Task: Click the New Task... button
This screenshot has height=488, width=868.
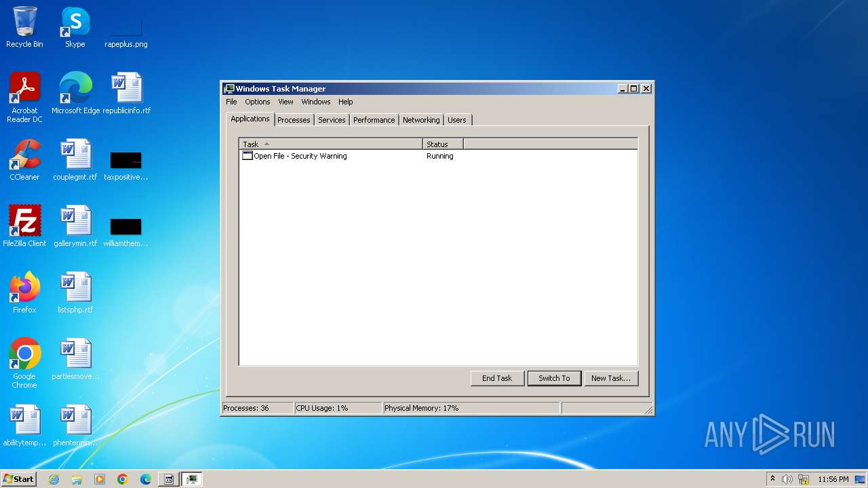Action: click(611, 378)
